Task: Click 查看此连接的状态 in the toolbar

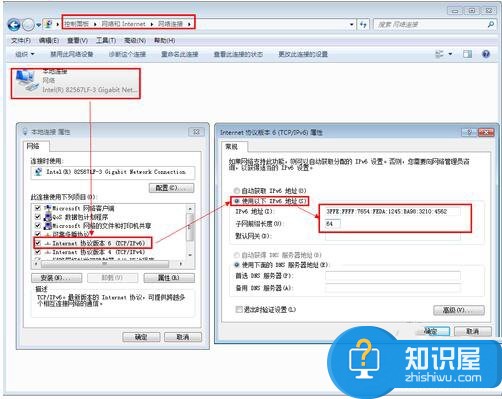Action: pyautogui.click(x=238, y=54)
